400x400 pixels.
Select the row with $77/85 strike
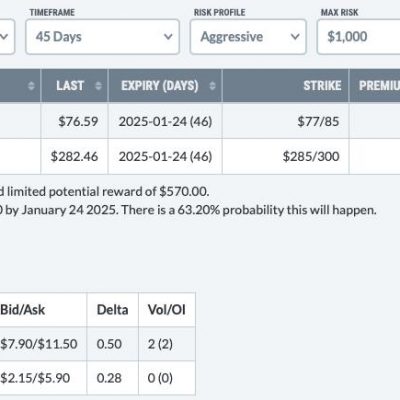pos(200,121)
